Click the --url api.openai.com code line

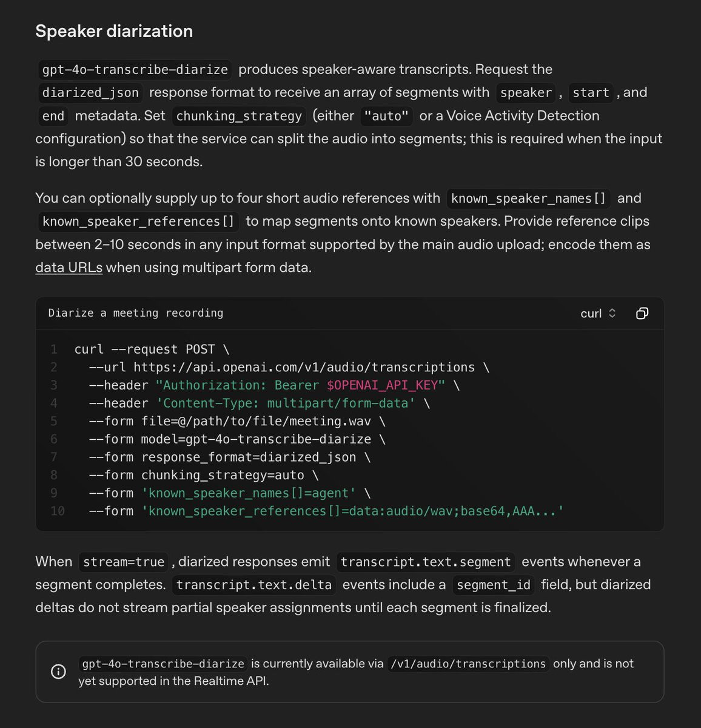point(289,367)
